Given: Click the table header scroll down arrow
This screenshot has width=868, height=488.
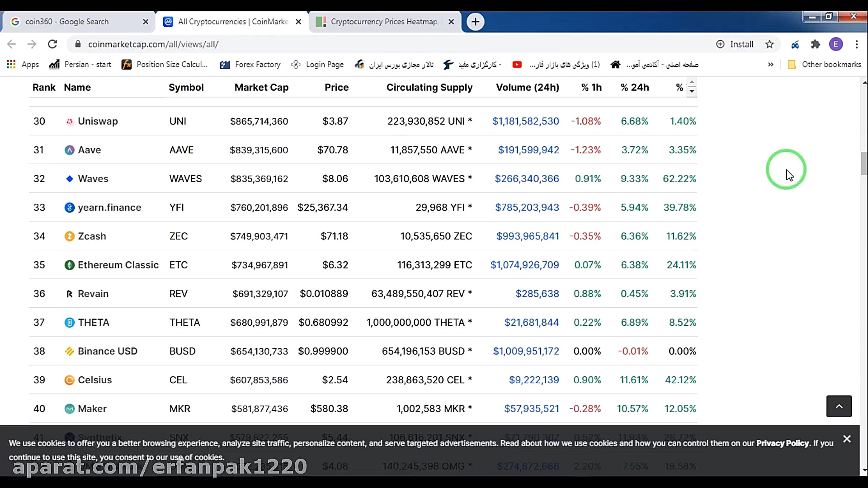Looking at the screenshot, I should coord(692,92).
